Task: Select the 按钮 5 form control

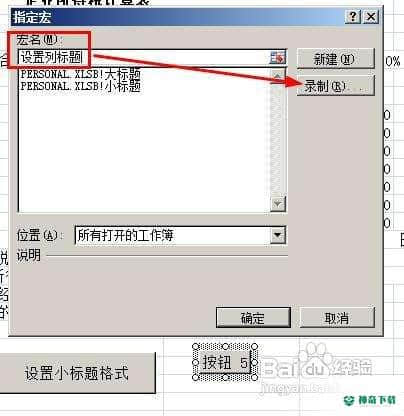Action: (x=225, y=362)
